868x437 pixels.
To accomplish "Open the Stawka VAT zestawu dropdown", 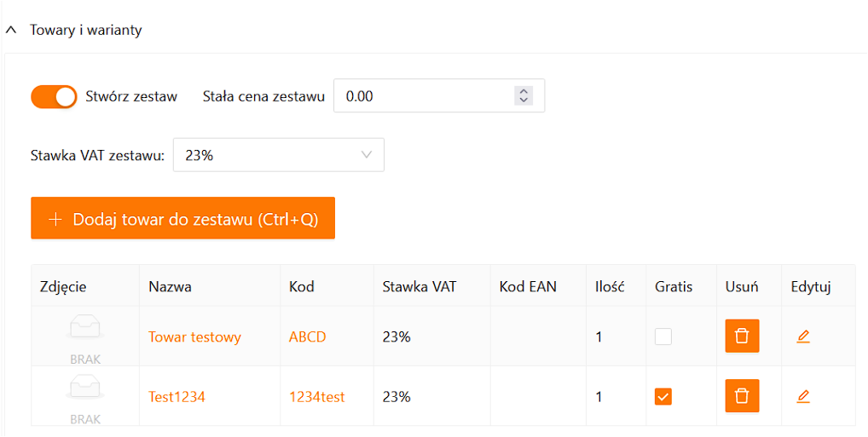I will coord(278,155).
